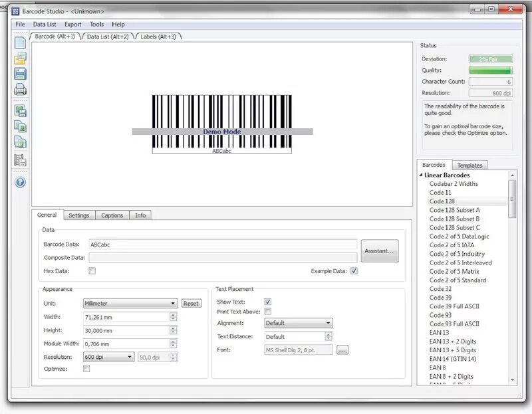The height and width of the screenshot is (414, 532).
Task: Toggle the Hex Data checkbox
Action: click(92, 270)
